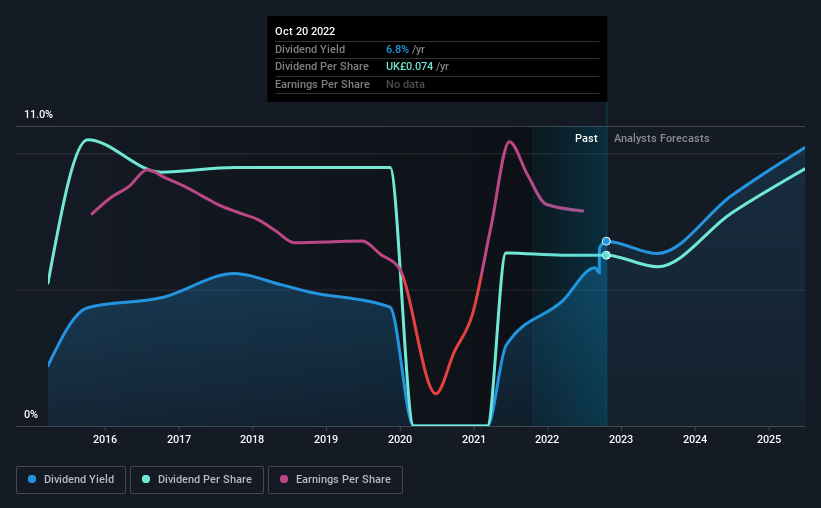The image size is (821, 508).
Task: Click the 'Oct 20 2022' tooltip date
Action: pyautogui.click(x=305, y=31)
